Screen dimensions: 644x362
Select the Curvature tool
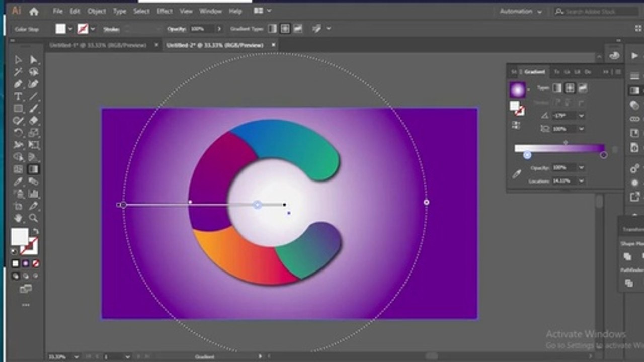34,84
